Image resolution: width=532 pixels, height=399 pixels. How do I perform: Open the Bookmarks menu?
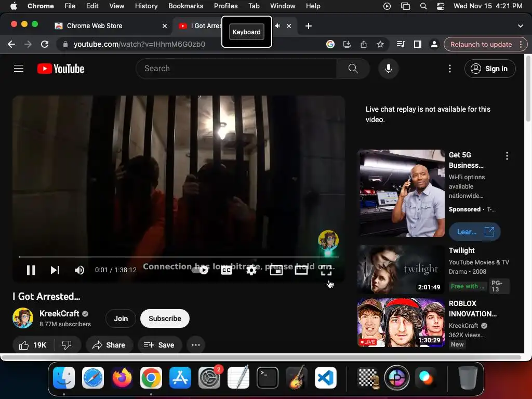(x=185, y=6)
